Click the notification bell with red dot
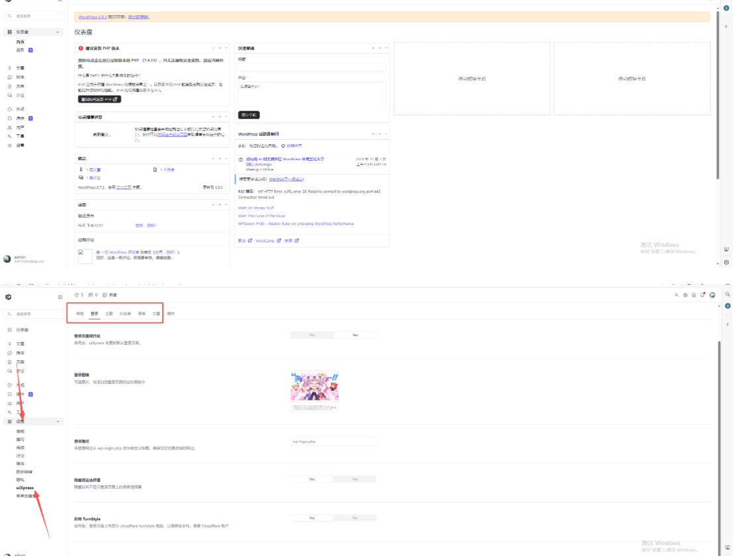Viewport: 734px width, 560px height. (x=702, y=295)
